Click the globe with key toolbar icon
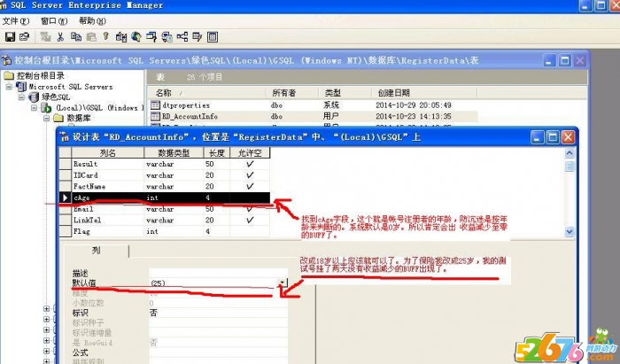Screen dimensions: 620x364 pyautogui.click(x=136, y=37)
